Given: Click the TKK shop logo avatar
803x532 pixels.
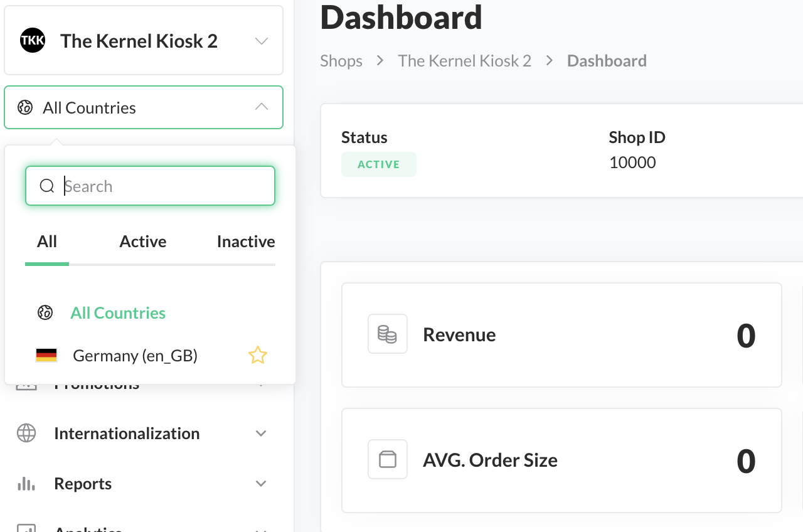Looking at the screenshot, I should (x=33, y=41).
